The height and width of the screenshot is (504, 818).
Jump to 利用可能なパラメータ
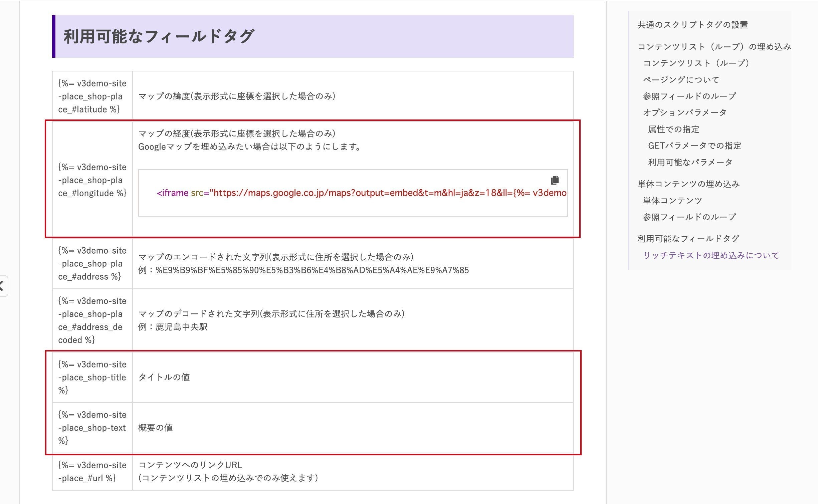point(690,162)
